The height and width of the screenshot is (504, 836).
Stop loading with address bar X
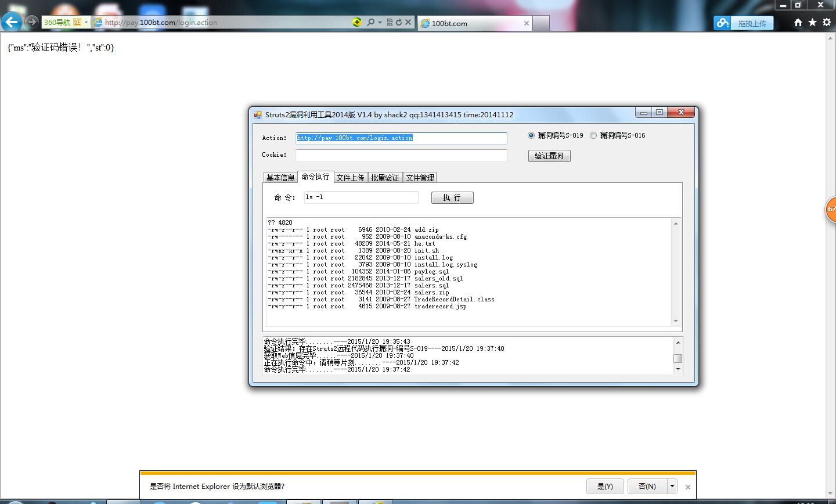coord(408,22)
